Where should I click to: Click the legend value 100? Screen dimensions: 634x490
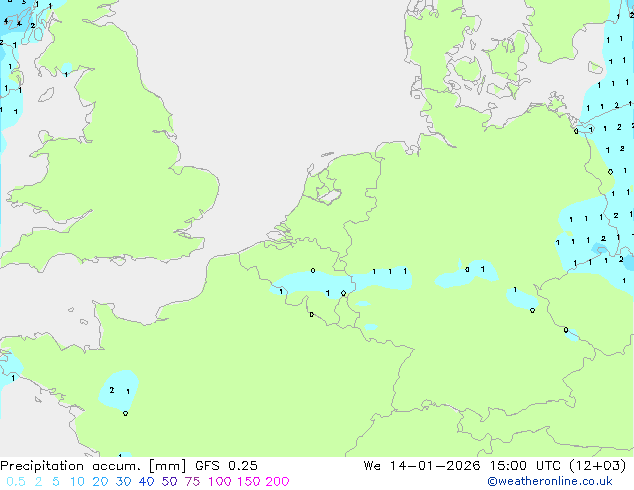pyautogui.click(x=220, y=482)
